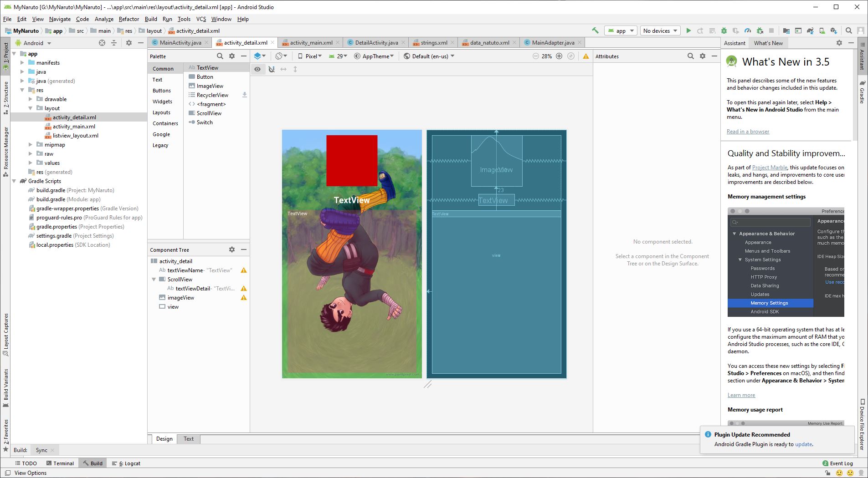Click the Search Everywhere magnifier icon
The height and width of the screenshot is (478, 868).
click(x=849, y=31)
